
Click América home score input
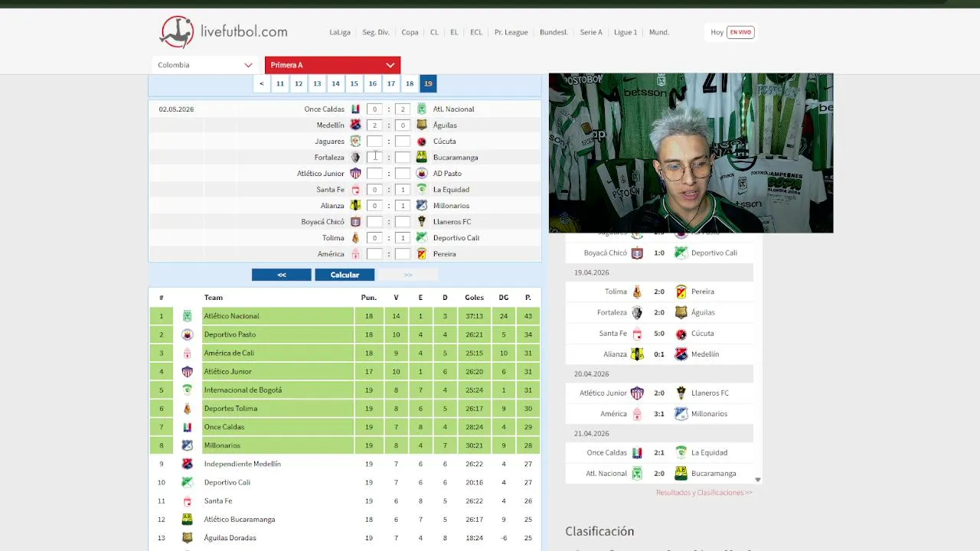[374, 254]
